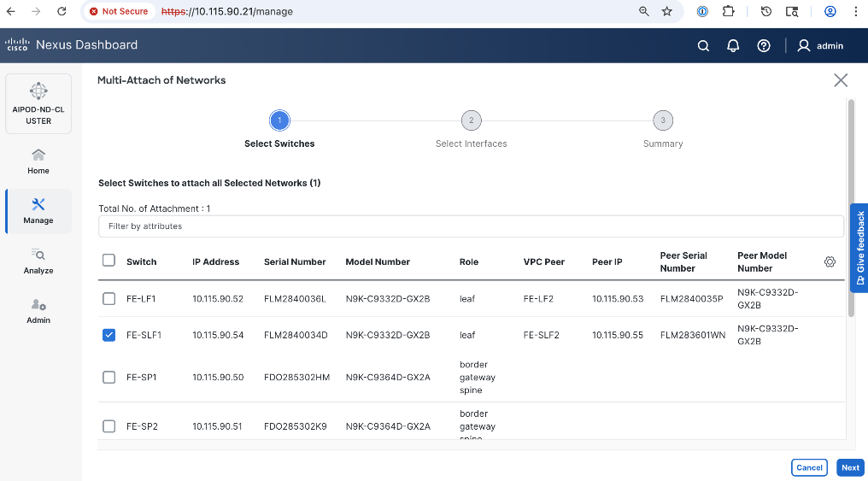Check the FE-LF1 switch checkbox

coord(108,299)
